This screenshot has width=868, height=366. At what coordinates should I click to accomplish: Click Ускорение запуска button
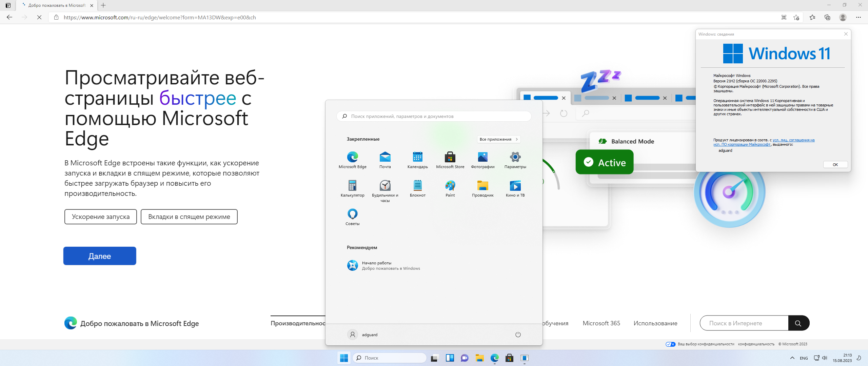[x=100, y=216]
